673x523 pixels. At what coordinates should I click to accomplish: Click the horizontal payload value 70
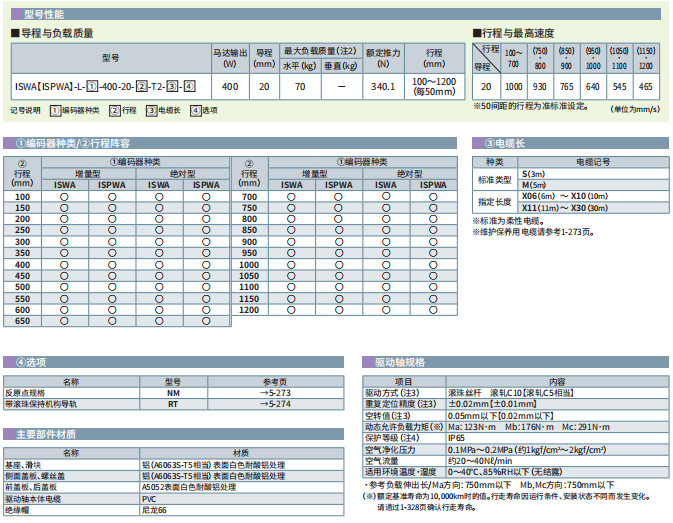[x=300, y=87]
